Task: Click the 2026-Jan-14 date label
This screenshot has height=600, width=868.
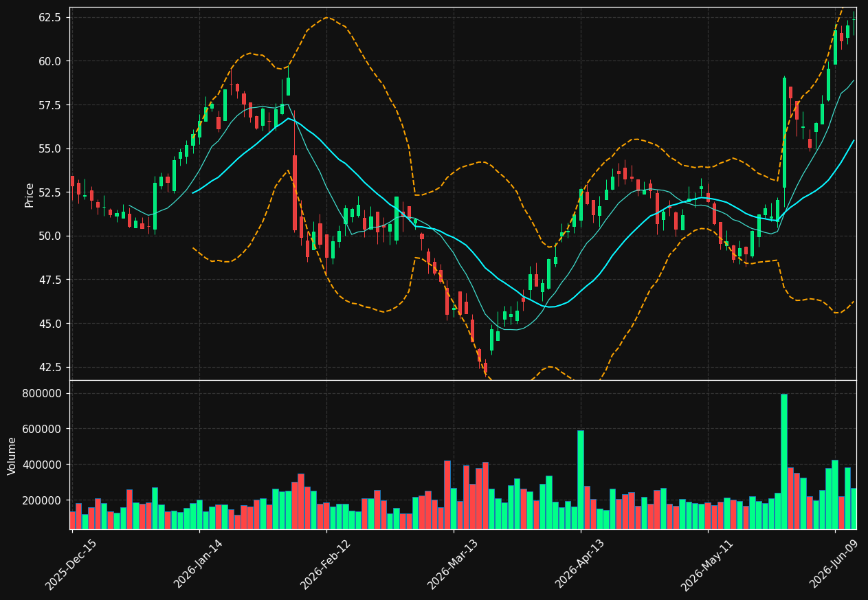Action: [199, 565]
